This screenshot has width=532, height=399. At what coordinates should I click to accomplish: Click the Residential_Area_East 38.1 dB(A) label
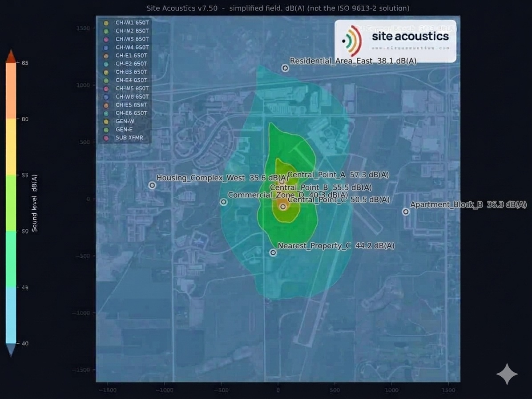point(353,61)
